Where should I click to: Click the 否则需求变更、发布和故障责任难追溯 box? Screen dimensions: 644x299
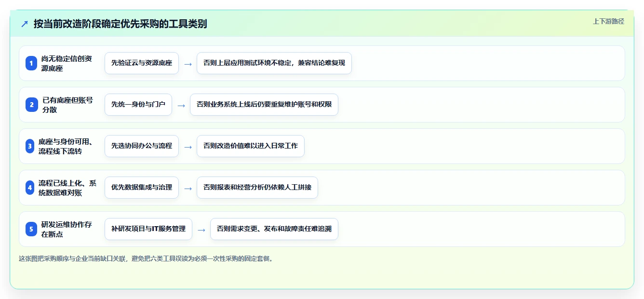pyautogui.click(x=274, y=229)
